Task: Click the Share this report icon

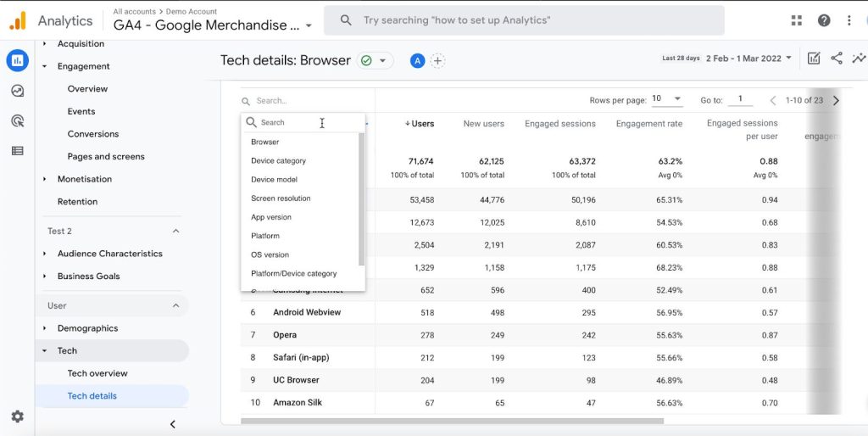Action: tap(837, 59)
